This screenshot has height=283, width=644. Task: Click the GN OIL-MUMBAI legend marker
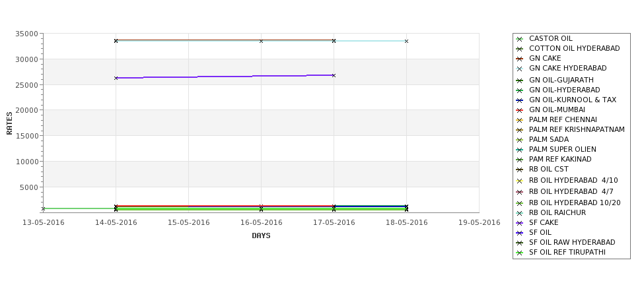(x=520, y=110)
